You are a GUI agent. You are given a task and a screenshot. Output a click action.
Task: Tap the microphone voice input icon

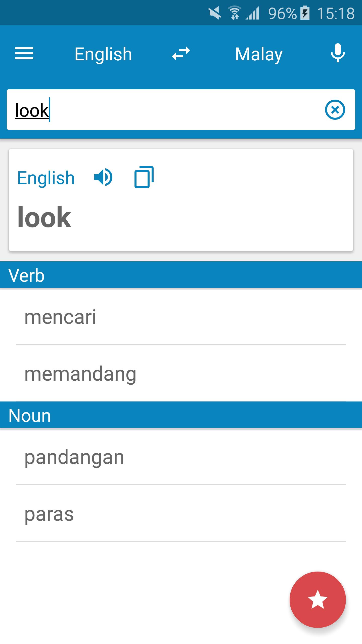click(x=338, y=53)
